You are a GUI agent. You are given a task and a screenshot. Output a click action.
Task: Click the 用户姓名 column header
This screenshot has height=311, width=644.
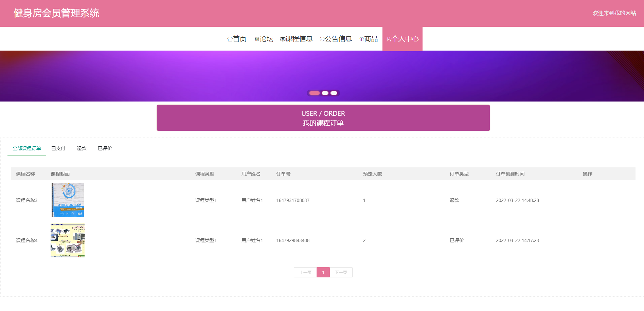(x=251, y=174)
